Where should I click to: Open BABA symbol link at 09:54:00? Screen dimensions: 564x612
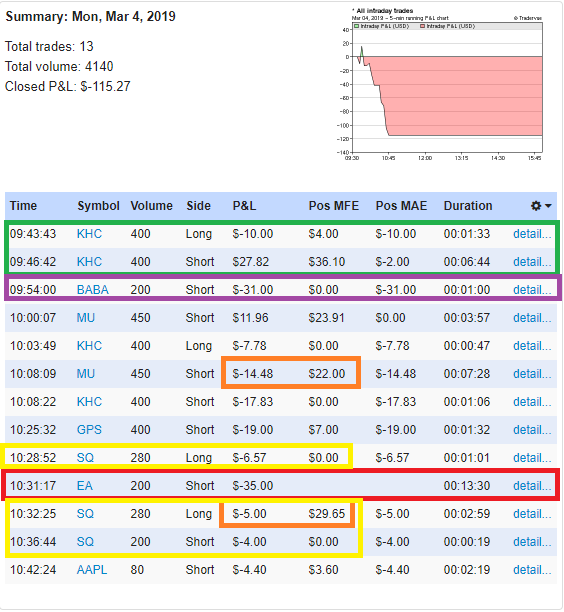93,290
